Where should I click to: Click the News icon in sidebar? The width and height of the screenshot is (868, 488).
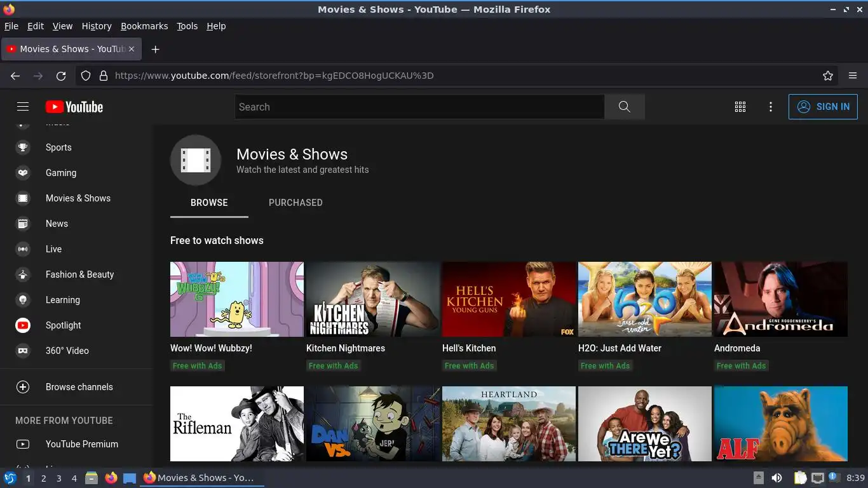coord(23,224)
